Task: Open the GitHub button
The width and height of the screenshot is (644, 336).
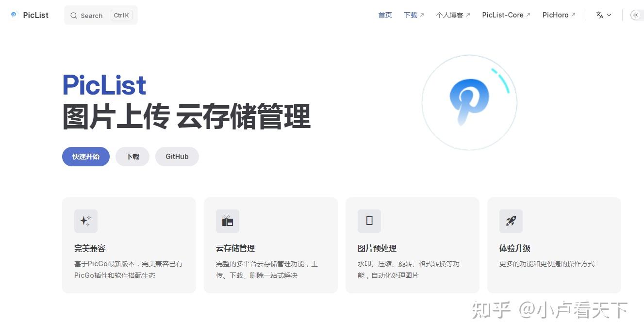Action: point(177,156)
